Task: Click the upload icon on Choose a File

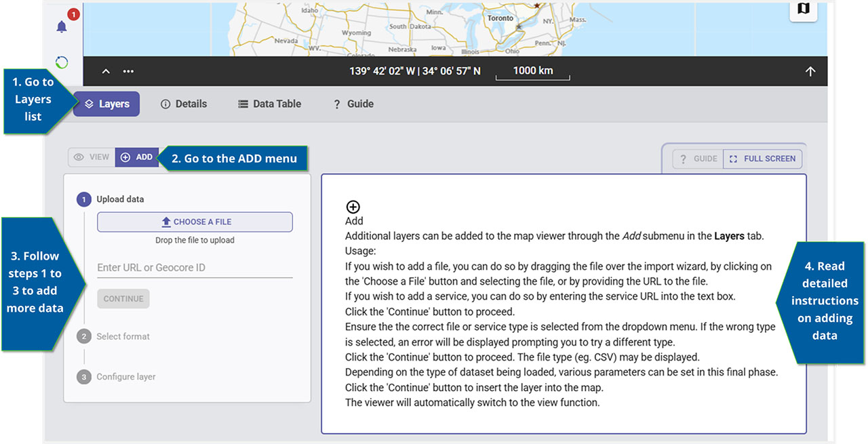Action: pyautogui.click(x=165, y=222)
